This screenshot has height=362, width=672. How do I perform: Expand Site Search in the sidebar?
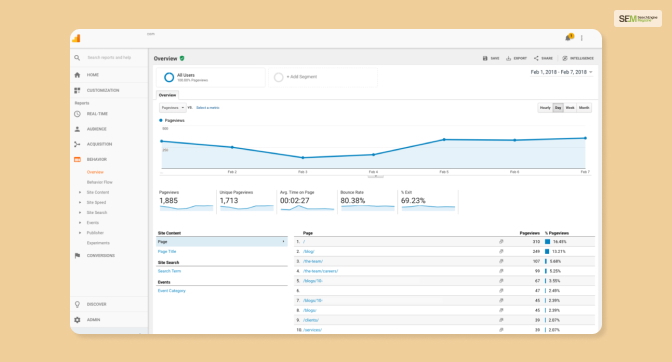pos(80,212)
